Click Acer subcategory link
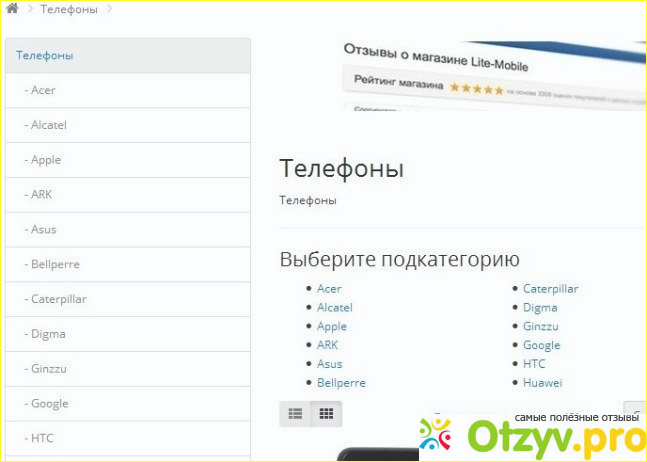Image resolution: width=647 pixels, height=462 pixels. [329, 289]
